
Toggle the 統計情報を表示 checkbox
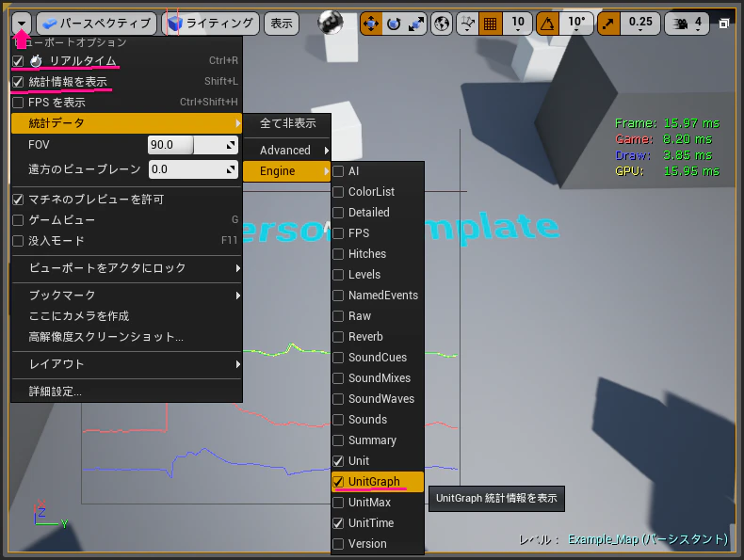pos(18,82)
